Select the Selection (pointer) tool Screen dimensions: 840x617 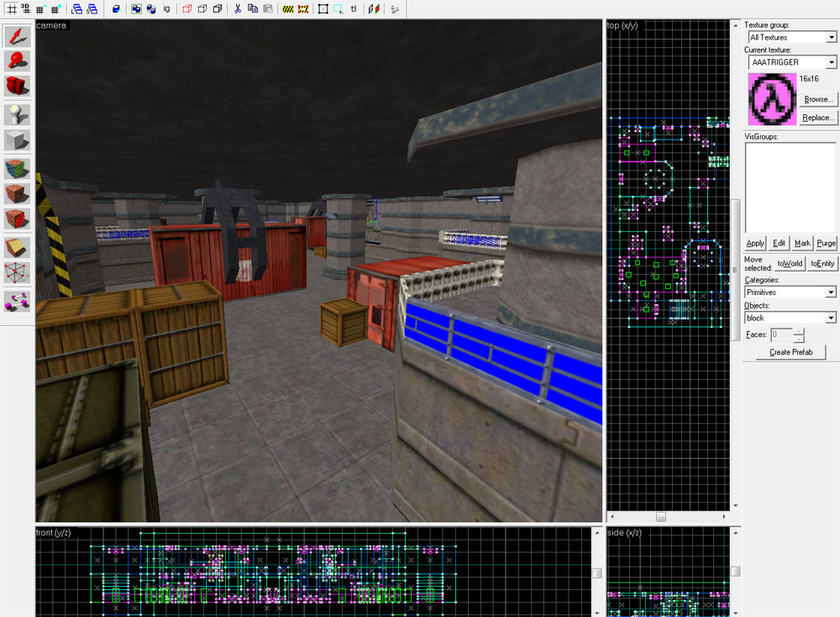pyautogui.click(x=17, y=36)
